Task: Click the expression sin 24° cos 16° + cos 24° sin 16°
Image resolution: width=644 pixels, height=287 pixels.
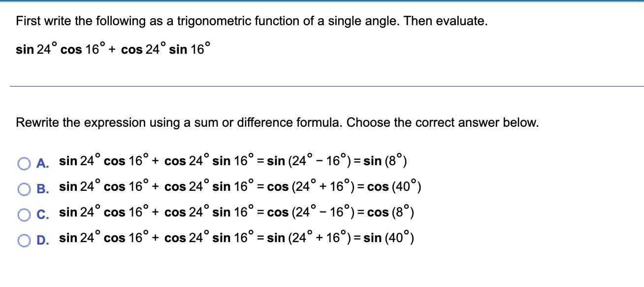Action: (112, 49)
